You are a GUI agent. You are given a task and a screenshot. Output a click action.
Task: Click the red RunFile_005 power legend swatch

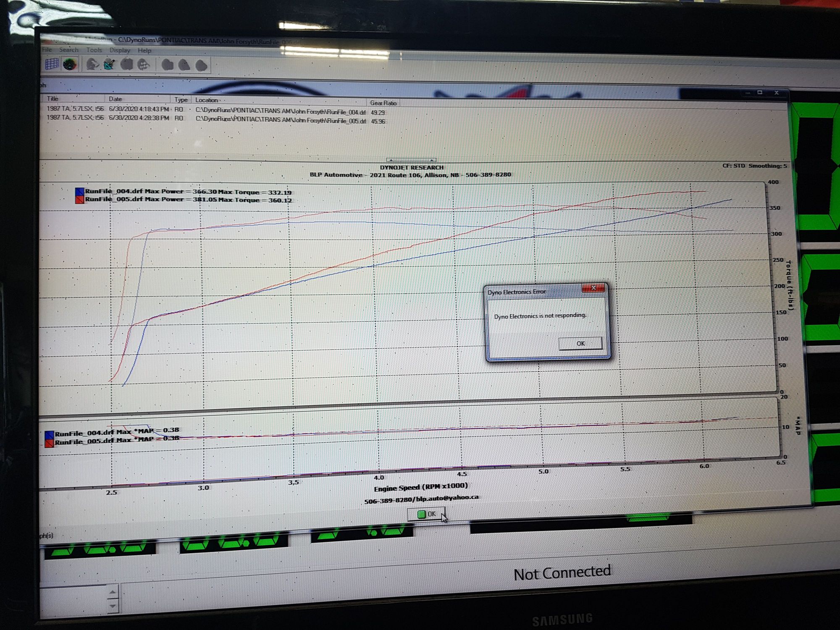point(79,199)
